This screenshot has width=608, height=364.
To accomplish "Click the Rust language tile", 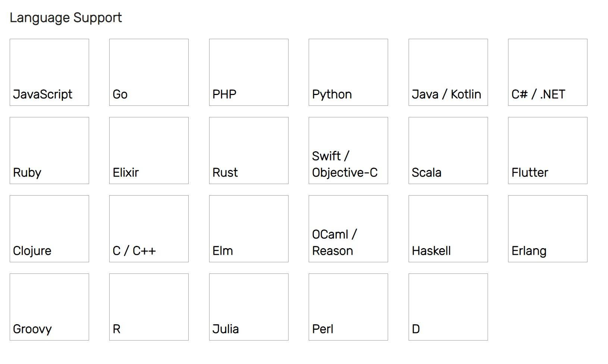I will tap(249, 151).
